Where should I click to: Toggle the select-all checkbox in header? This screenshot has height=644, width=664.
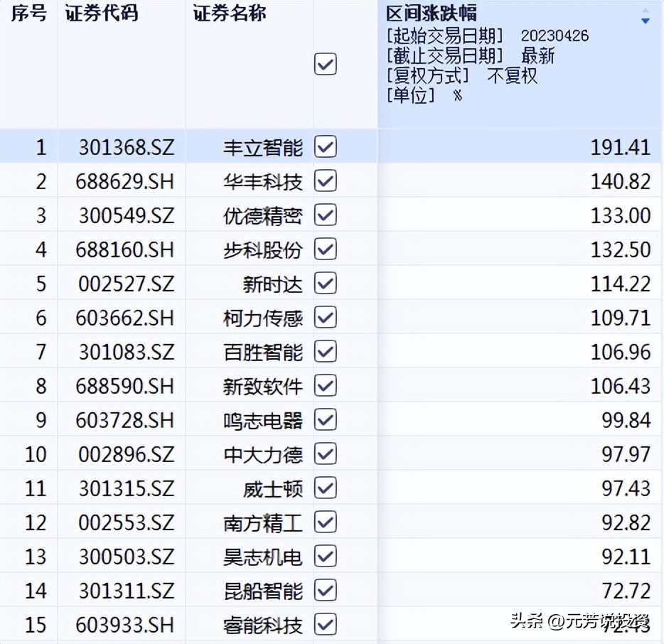pyautogui.click(x=325, y=65)
